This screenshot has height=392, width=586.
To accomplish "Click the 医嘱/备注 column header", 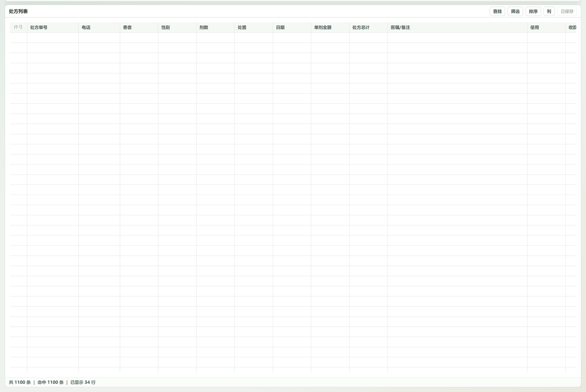I will click(x=457, y=27).
